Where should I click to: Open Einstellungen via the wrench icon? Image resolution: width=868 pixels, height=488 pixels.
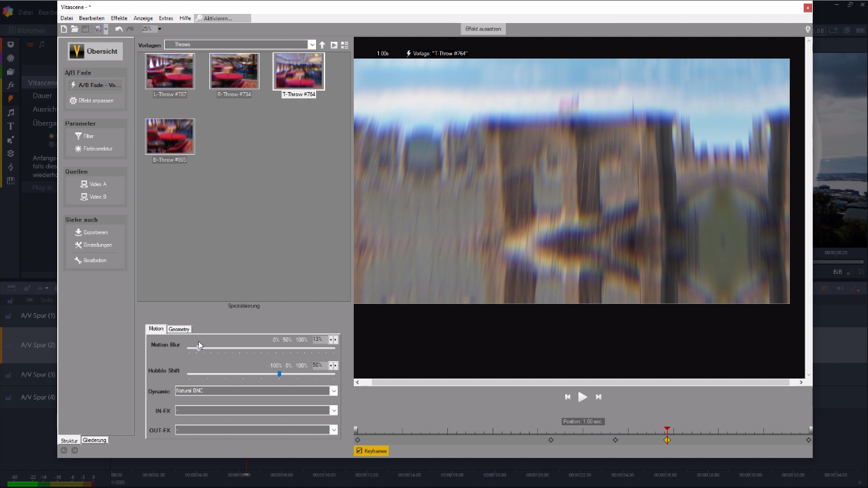tap(95, 245)
